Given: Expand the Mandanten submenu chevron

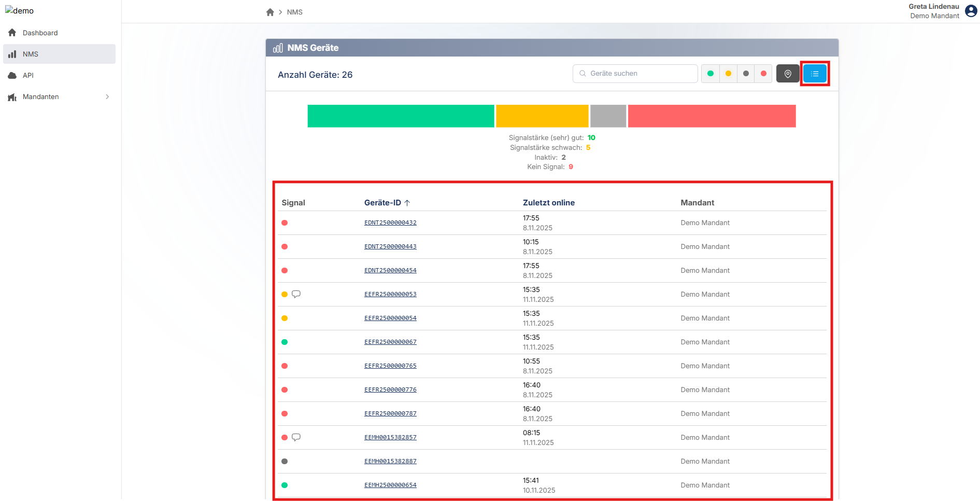Looking at the screenshot, I should click(x=107, y=97).
